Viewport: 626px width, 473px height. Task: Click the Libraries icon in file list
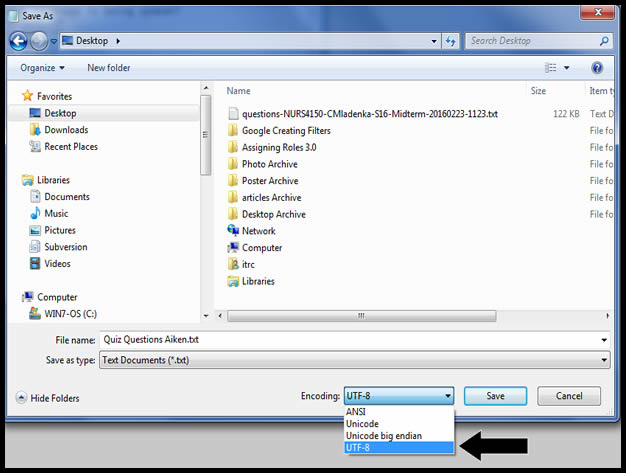[x=233, y=281]
